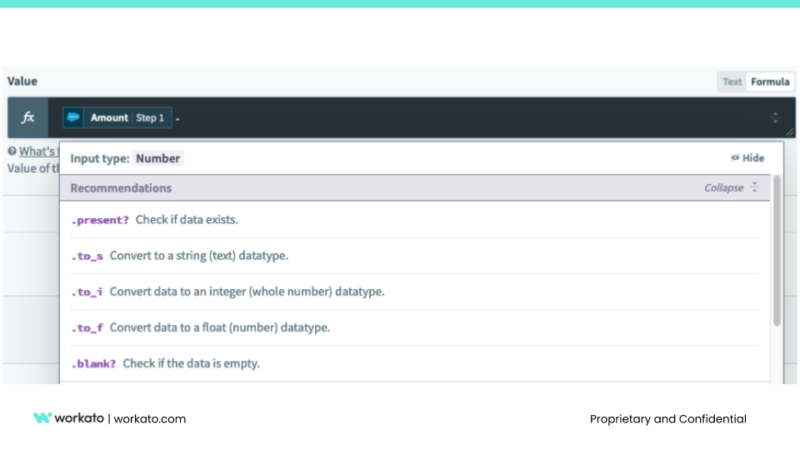This screenshot has height=450, width=800.
Task: Choose .to_i convert to integer suggestion
Action: [x=88, y=291]
